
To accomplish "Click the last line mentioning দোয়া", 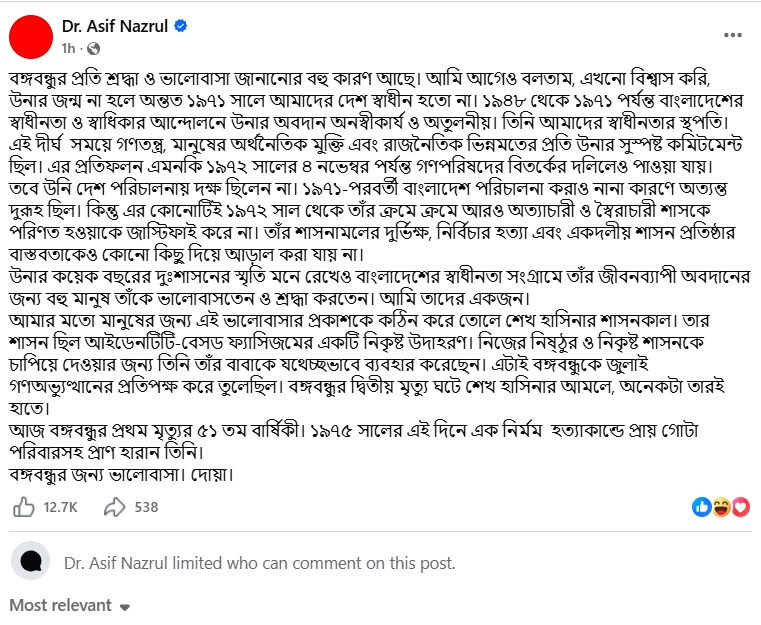I will click(x=121, y=474).
